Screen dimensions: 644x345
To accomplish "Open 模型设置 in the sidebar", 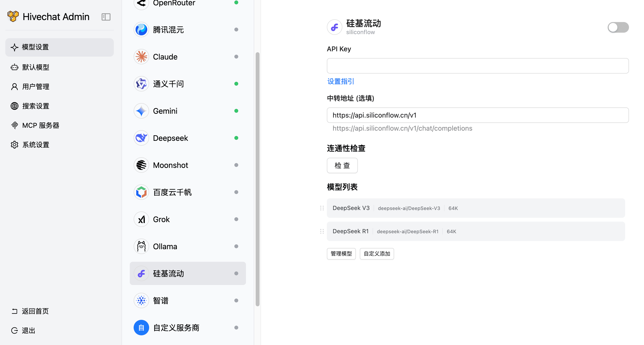I will pos(60,47).
